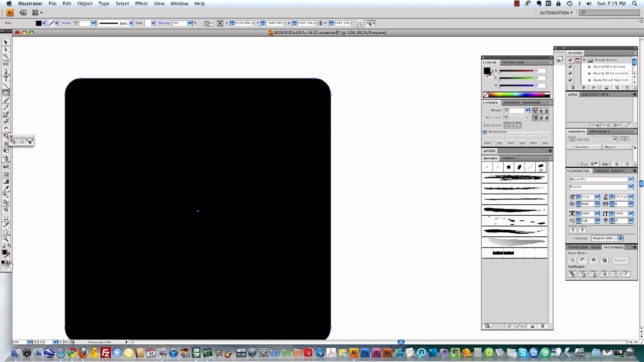Open the Effect menu
This screenshot has width=644, height=362.
point(141,4)
